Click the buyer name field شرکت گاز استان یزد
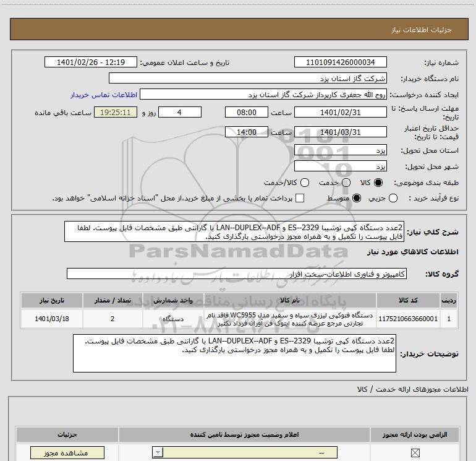This screenshot has width=476, height=461. (248, 79)
